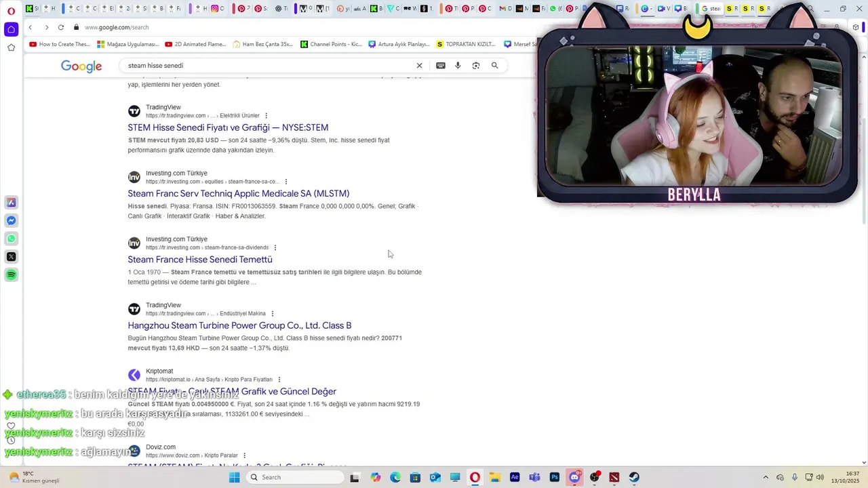Image resolution: width=868 pixels, height=488 pixels.
Task: Expand options for the Hangzhou Steam Turbine result
Action: [x=273, y=314]
